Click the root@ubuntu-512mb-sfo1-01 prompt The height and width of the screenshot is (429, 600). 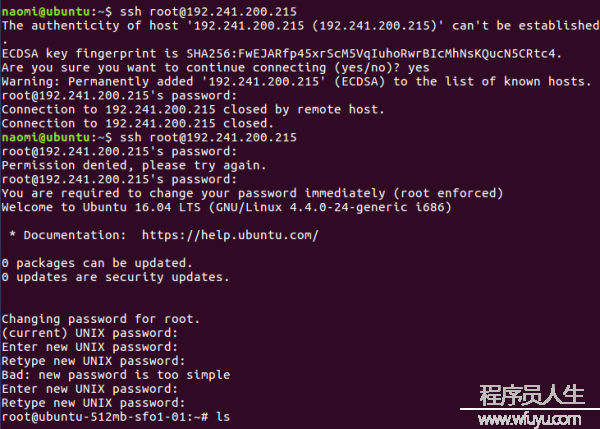pyautogui.click(x=105, y=416)
